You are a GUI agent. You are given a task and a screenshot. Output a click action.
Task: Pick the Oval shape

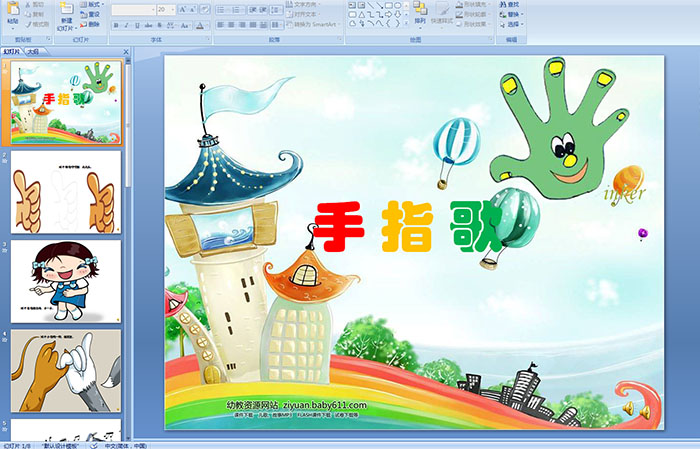pos(397,5)
